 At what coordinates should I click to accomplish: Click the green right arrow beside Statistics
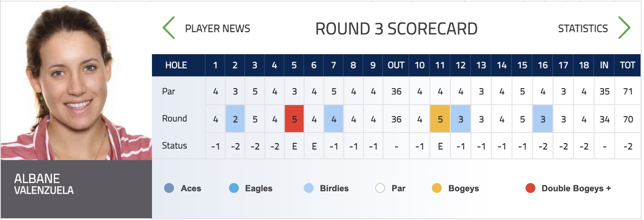(x=624, y=28)
